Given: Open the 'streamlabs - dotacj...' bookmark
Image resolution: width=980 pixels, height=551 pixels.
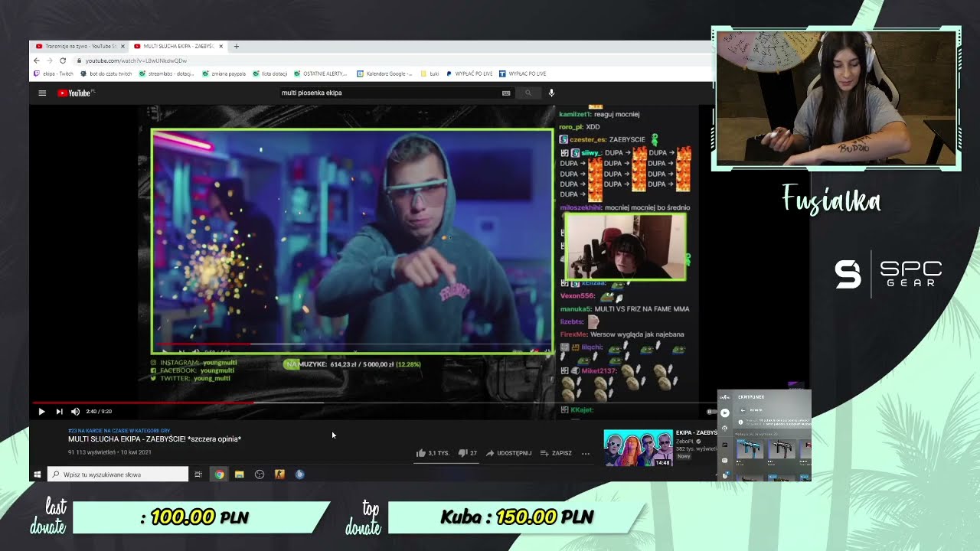Looking at the screenshot, I should point(166,73).
